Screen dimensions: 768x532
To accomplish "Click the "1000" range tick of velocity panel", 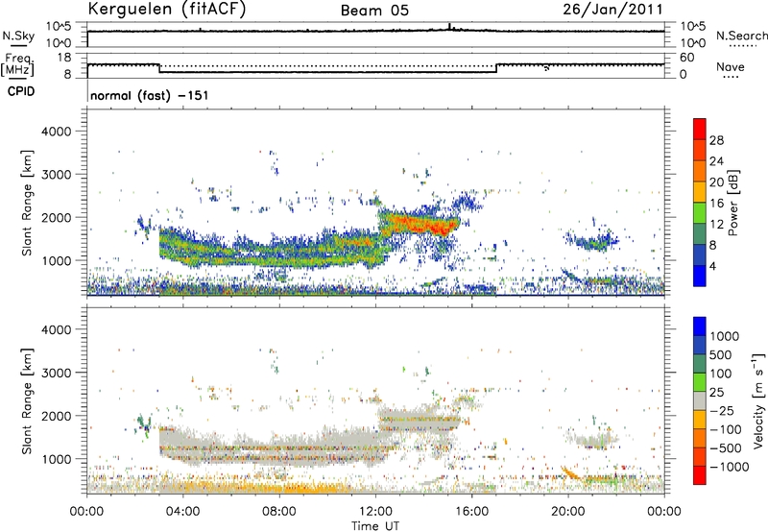I will click(56, 459).
